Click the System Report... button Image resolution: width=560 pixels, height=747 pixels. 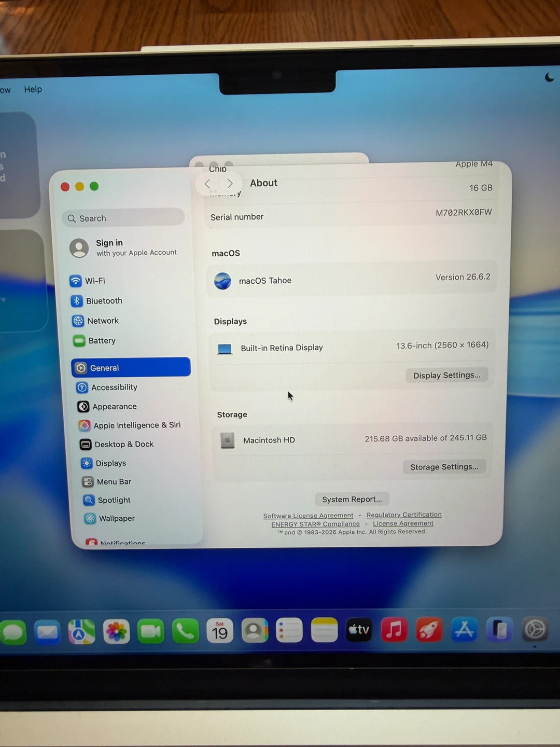tap(352, 499)
